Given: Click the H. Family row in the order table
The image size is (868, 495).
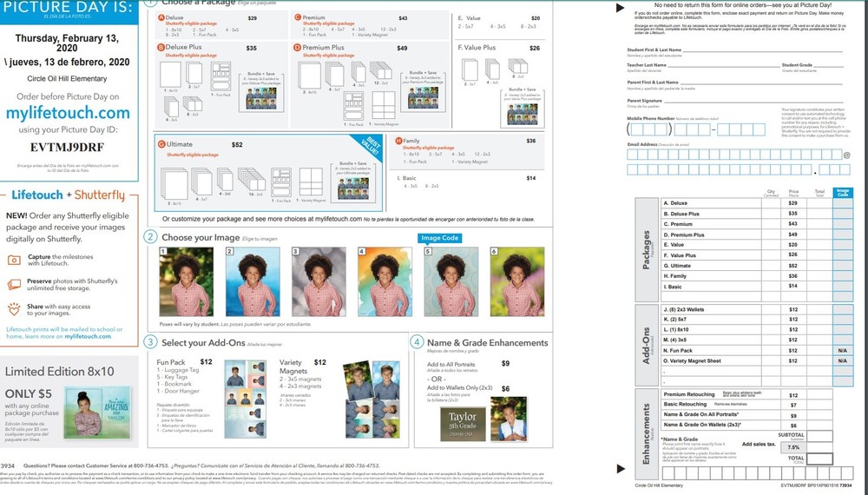Looking at the screenshot, I should (757, 276).
